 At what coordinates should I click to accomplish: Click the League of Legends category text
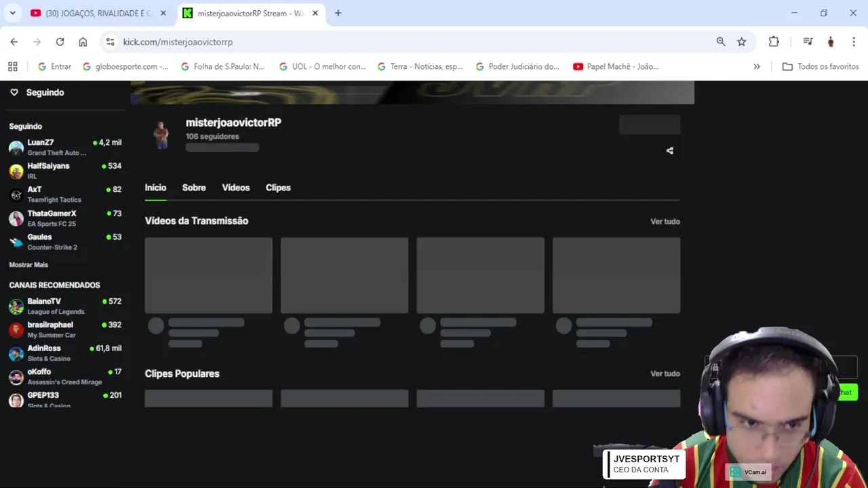pos(56,312)
